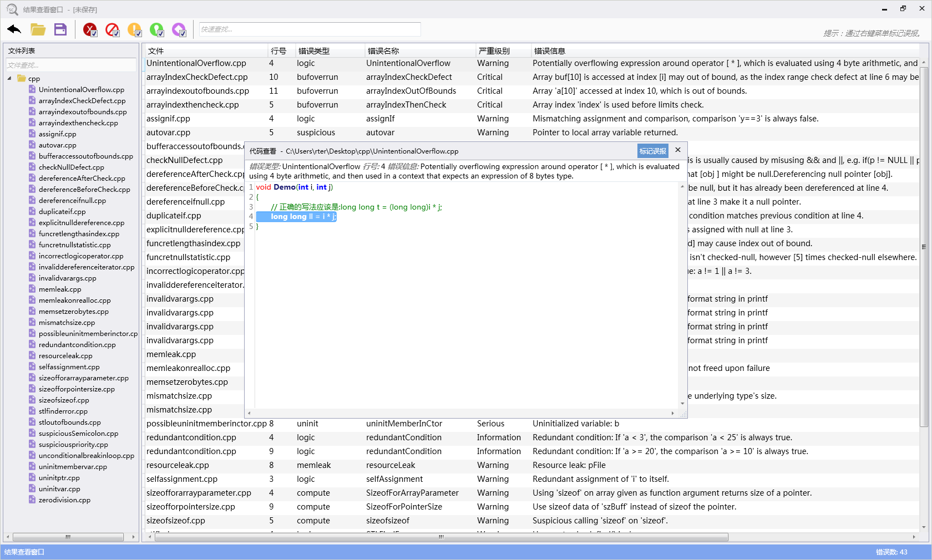
Task: Toggle the checkbox under the critical filter icon
Action: [x=94, y=34]
